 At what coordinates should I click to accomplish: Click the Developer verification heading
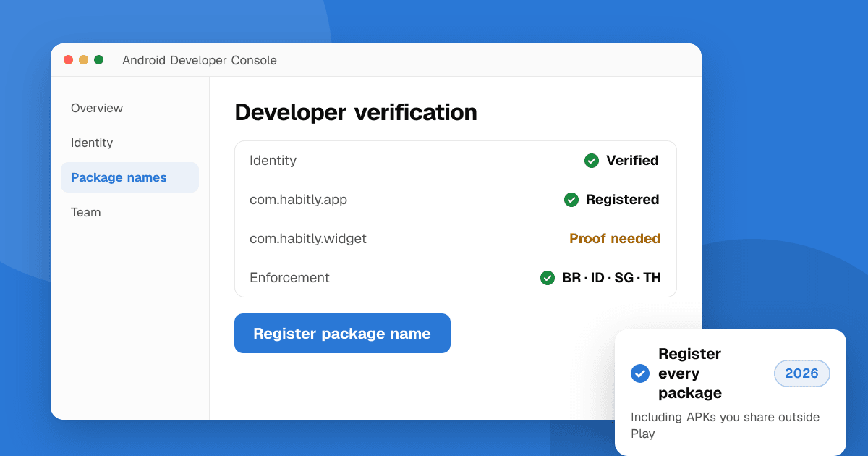tap(356, 112)
